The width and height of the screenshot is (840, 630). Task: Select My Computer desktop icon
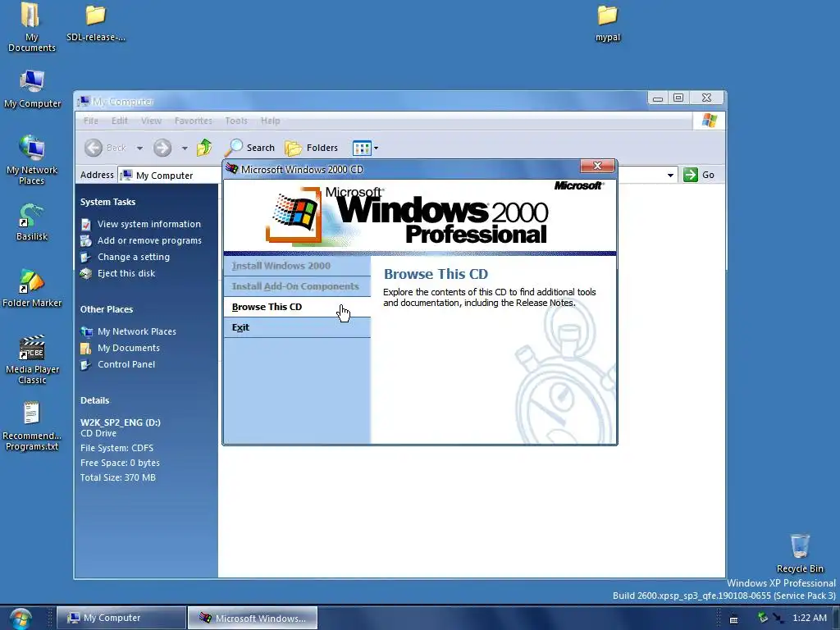(32, 89)
